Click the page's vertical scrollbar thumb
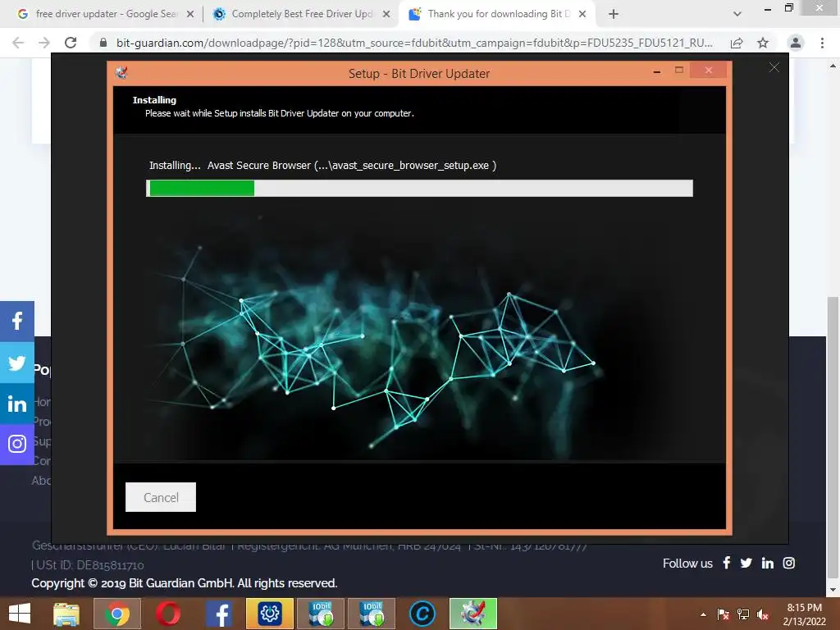This screenshot has width=840, height=630. (833, 437)
